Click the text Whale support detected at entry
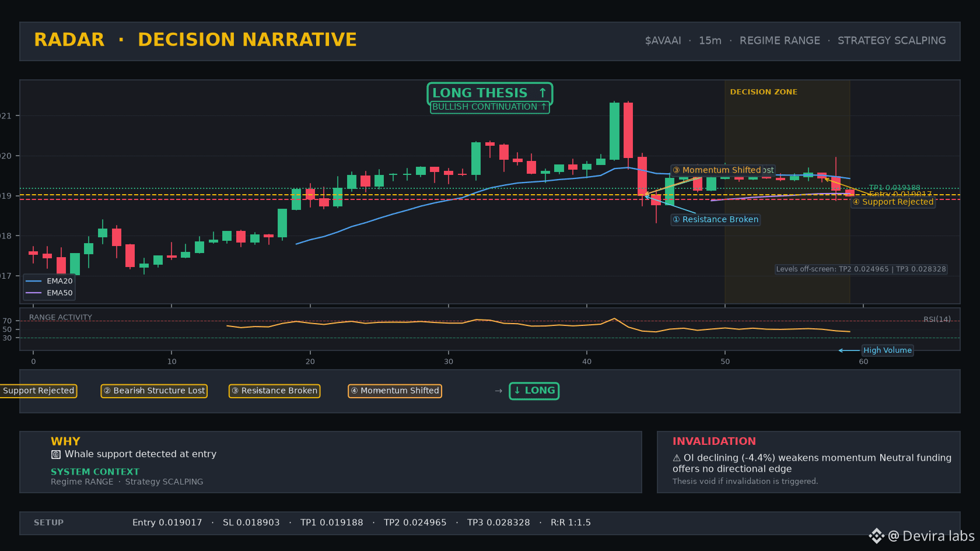 point(141,454)
